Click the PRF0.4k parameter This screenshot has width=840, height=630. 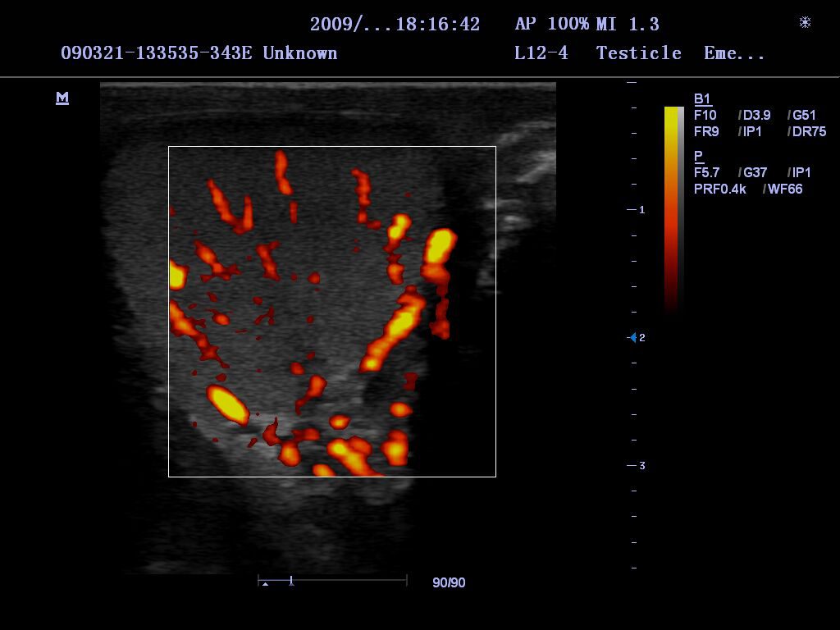(720, 189)
